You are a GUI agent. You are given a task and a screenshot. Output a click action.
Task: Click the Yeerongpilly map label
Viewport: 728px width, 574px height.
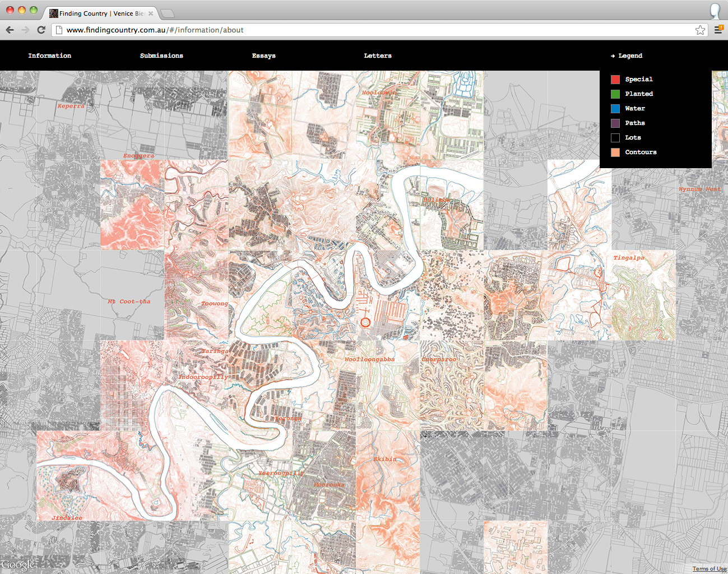tap(281, 473)
